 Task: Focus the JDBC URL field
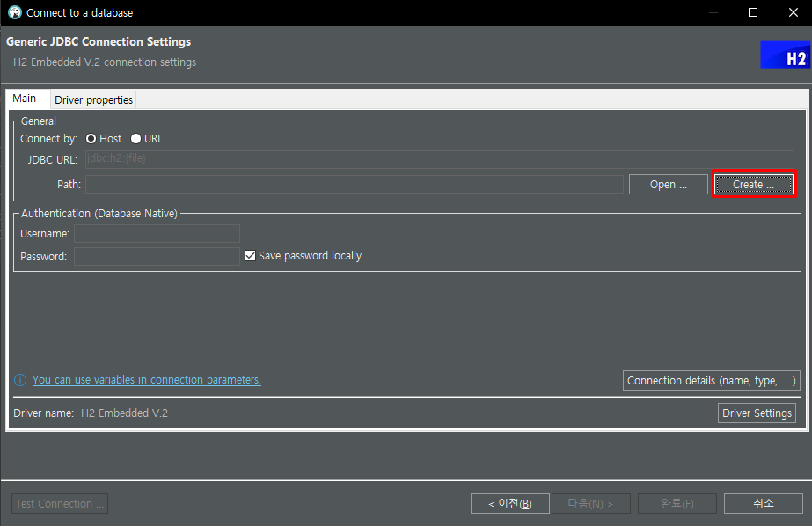(x=439, y=159)
